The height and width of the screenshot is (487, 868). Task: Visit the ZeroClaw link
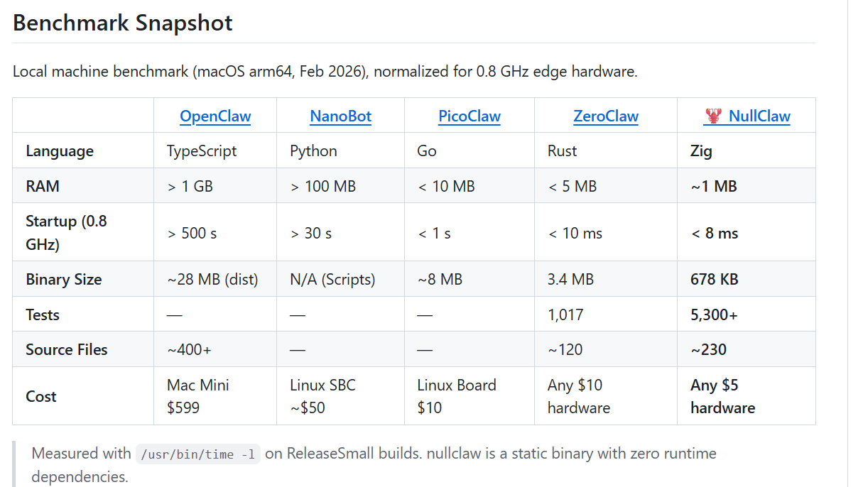[x=606, y=116]
